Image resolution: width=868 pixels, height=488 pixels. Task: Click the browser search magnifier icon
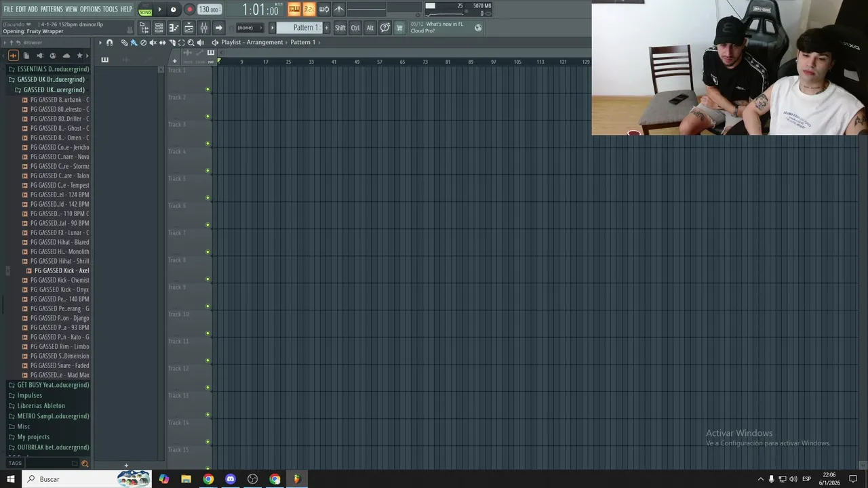[x=85, y=464]
